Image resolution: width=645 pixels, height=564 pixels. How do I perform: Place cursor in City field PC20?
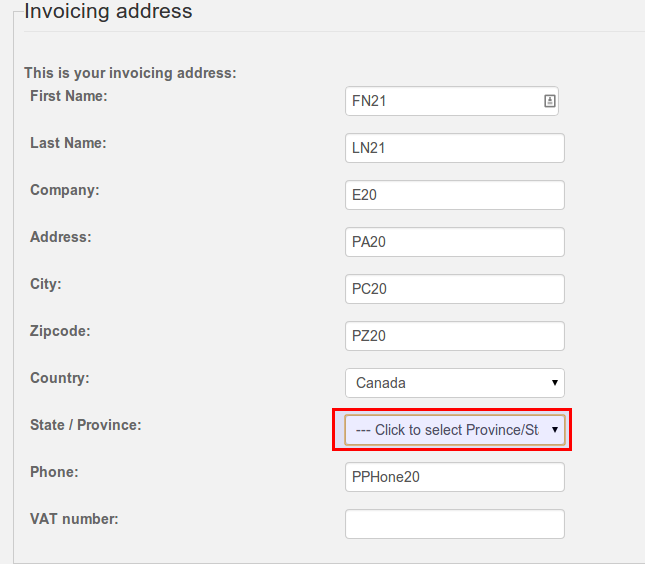tap(455, 289)
